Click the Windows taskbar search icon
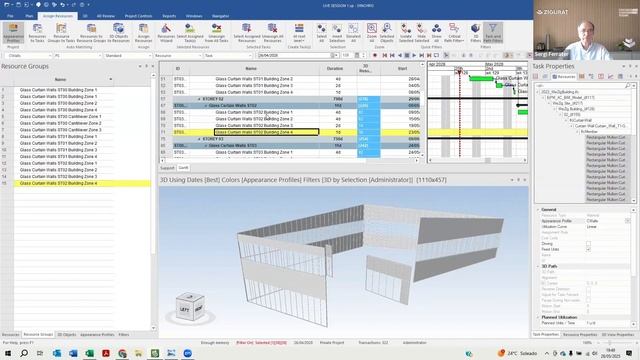 click(24, 353)
